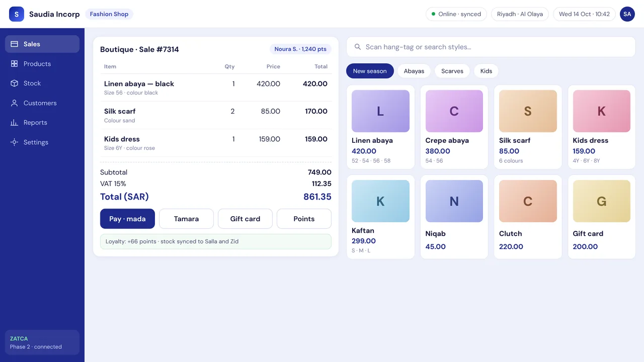Click the Fashion Shop badge
This screenshot has width=644, height=362.
point(109,14)
